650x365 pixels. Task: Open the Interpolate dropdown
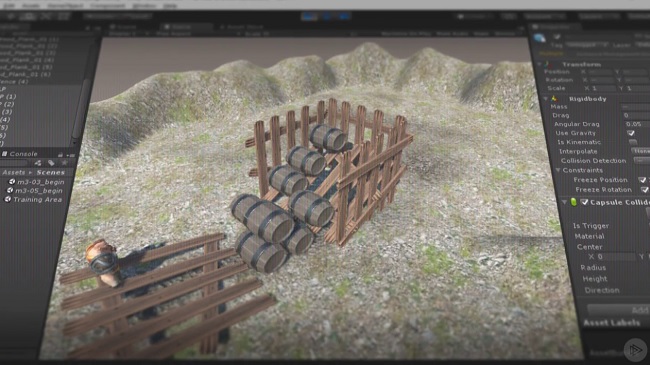point(640,151)
